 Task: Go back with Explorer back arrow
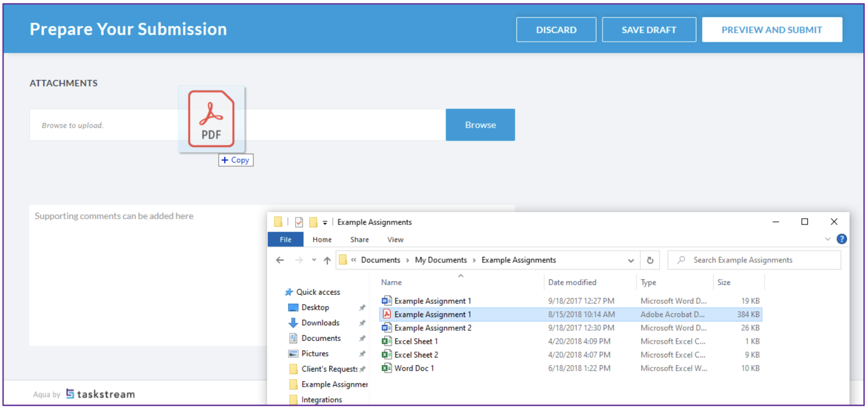click(x=280, y=260)
